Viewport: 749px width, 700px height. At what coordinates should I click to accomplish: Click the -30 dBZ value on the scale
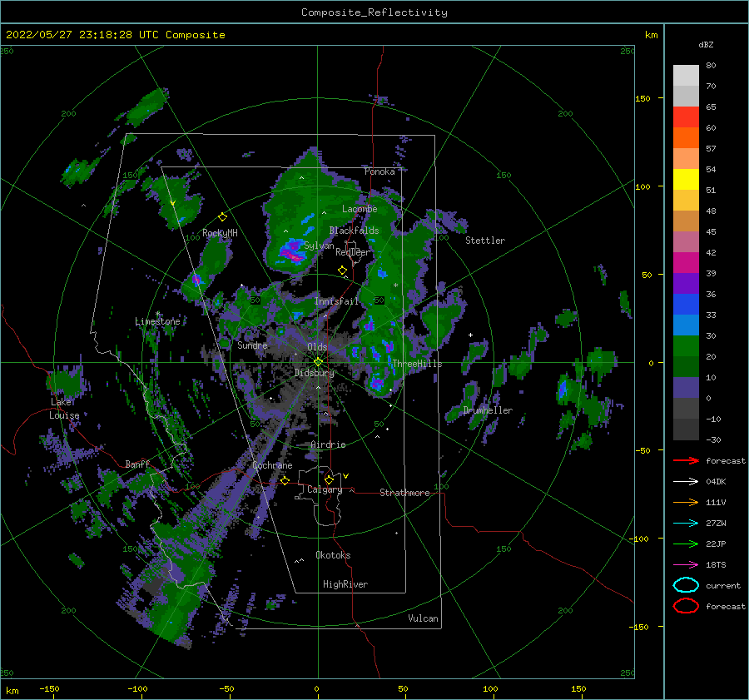(x=713, y=439)
